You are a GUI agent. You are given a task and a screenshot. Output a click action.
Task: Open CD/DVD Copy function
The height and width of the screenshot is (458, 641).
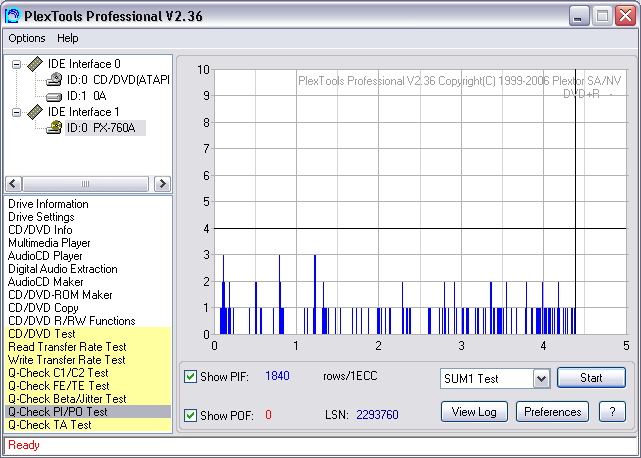43,308
